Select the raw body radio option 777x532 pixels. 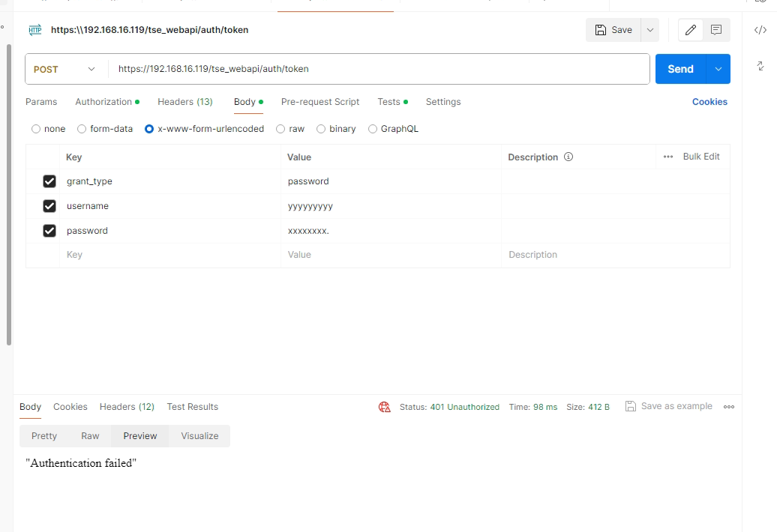pyautogui.click(x=280, y=129)
